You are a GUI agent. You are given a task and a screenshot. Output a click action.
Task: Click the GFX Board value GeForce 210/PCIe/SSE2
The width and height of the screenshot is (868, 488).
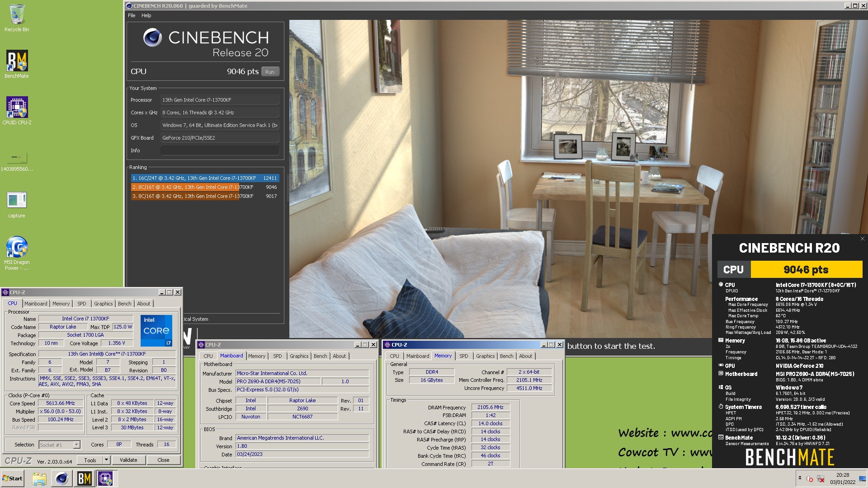coord(220,138)
